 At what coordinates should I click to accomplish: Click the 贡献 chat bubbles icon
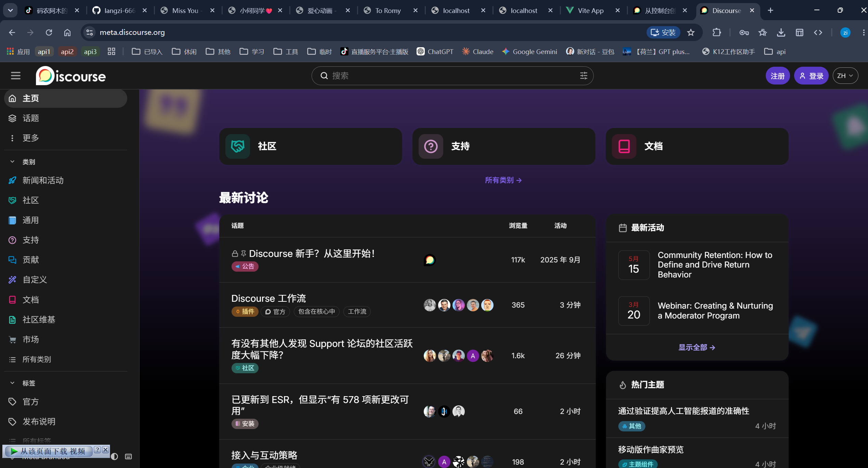(x=12, y=260)
